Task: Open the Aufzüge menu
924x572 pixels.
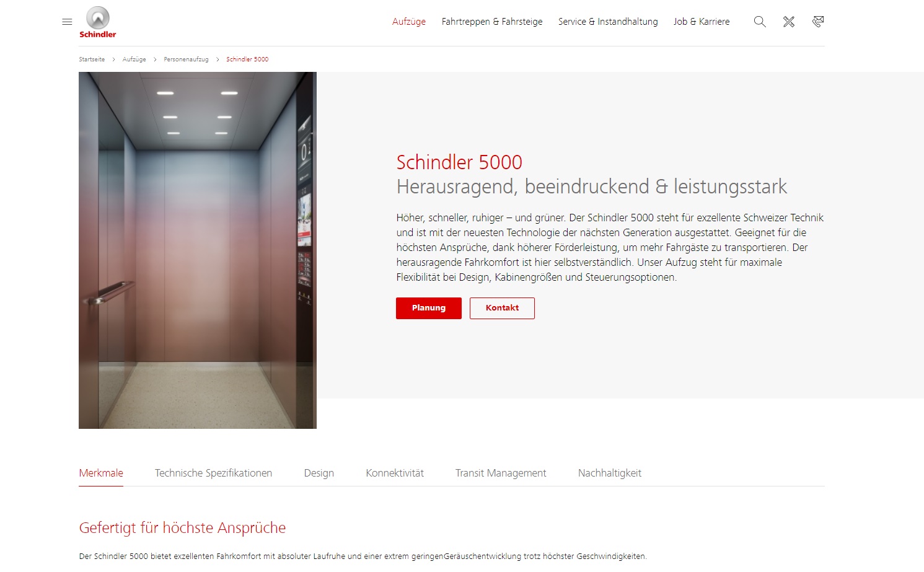Action: [x=409, y=22]
